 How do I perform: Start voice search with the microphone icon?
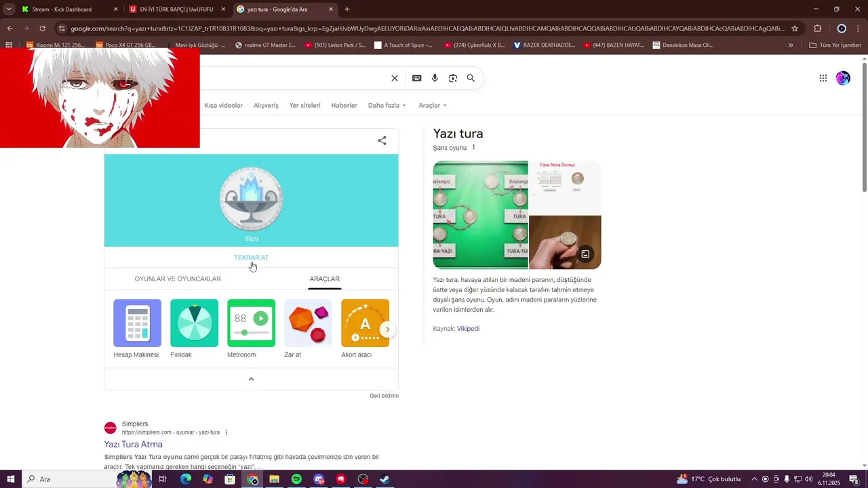(435, 78)
